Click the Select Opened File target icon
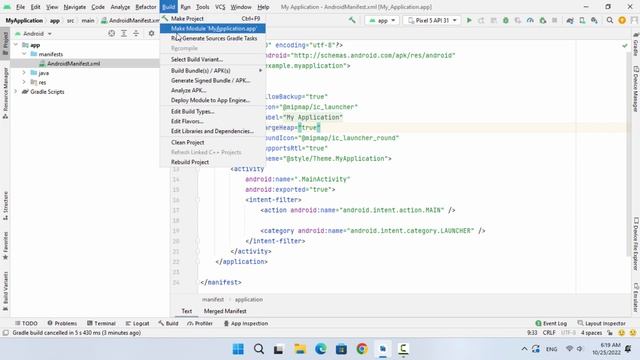The height and width of the screenshot is (360, 640). [x=111, y=33]
